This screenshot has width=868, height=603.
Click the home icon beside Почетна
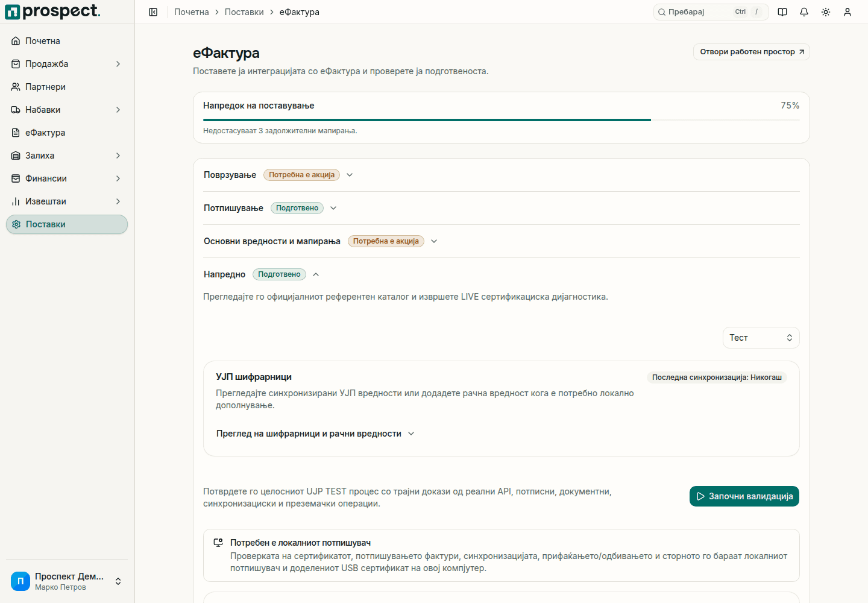point(16,41)
